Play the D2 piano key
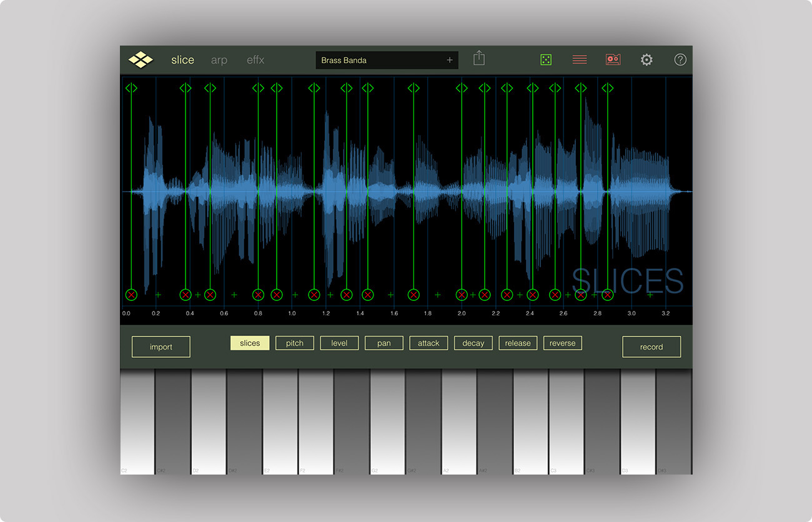The height and width of the screenshot is (522, 812). coord(209,421)
